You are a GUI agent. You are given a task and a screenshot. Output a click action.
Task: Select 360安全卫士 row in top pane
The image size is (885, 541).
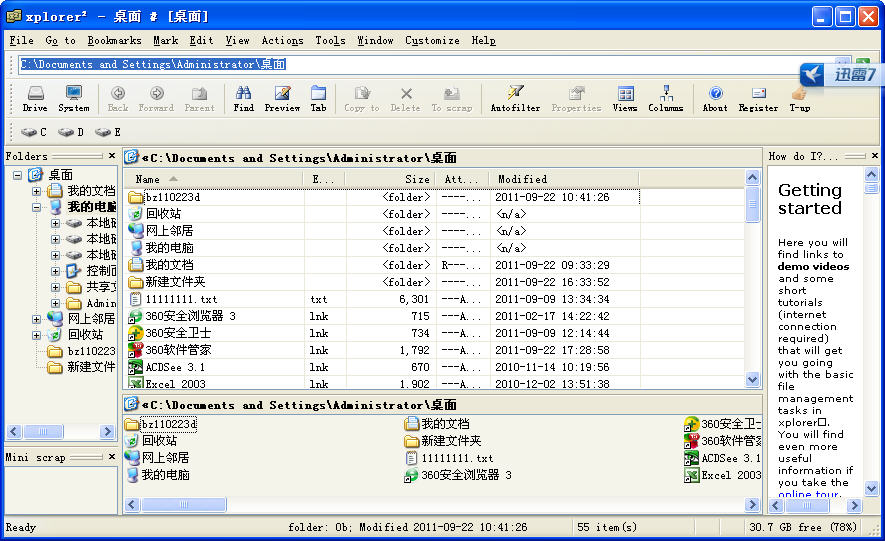click(x=381, y=333)
